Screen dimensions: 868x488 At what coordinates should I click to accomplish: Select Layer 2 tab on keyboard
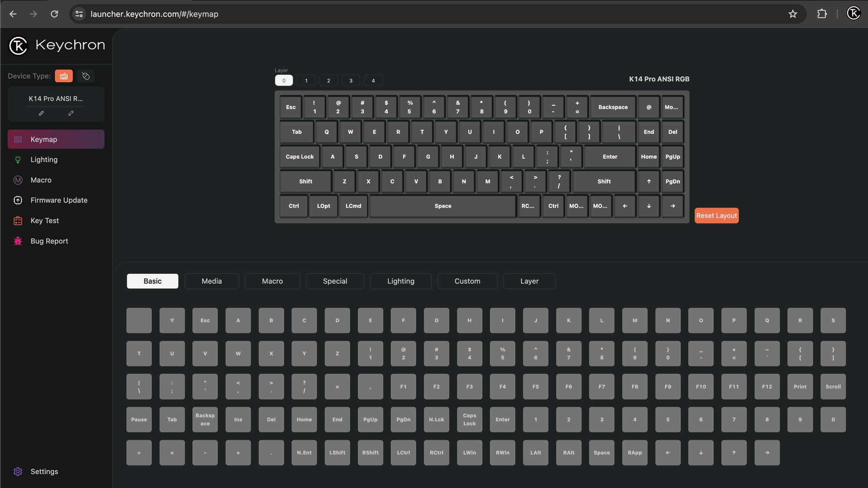tap(329, 79)
